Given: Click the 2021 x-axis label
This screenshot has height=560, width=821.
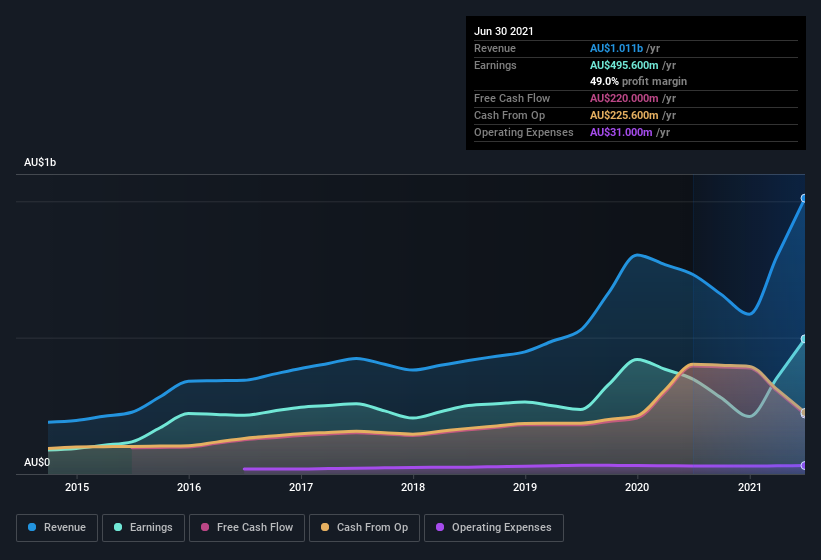Looking at the screenshot, I should click(750, 487).
